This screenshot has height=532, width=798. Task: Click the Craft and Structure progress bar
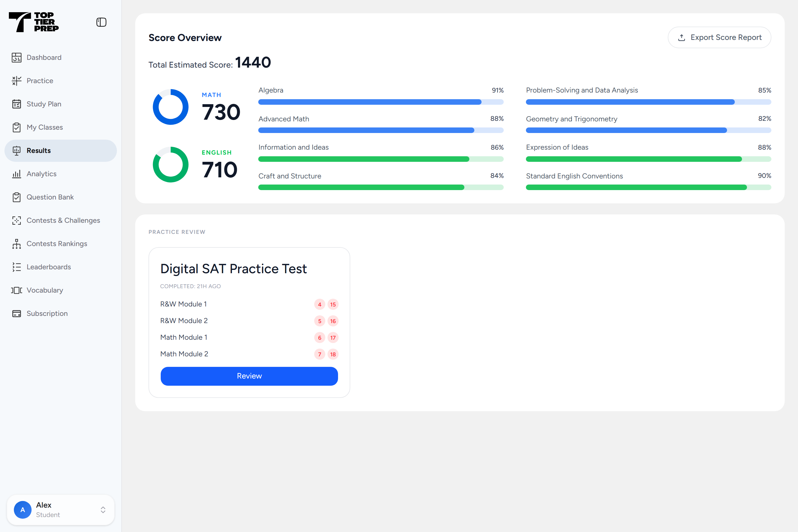point(381,187)
